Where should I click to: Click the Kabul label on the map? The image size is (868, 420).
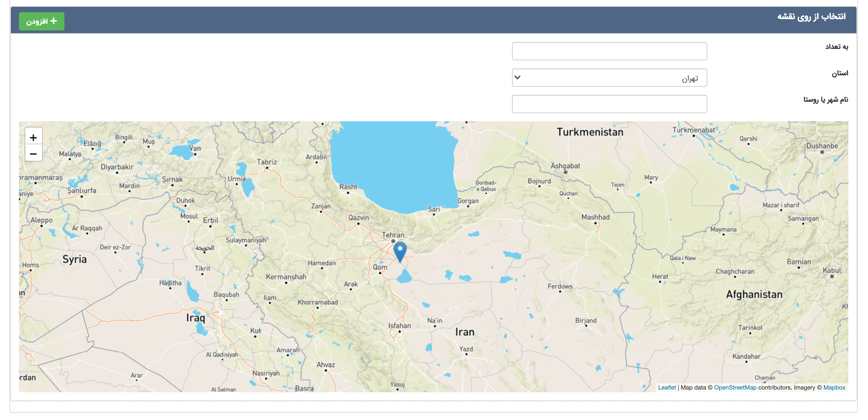pyautogui.click(x=832, y=270)
